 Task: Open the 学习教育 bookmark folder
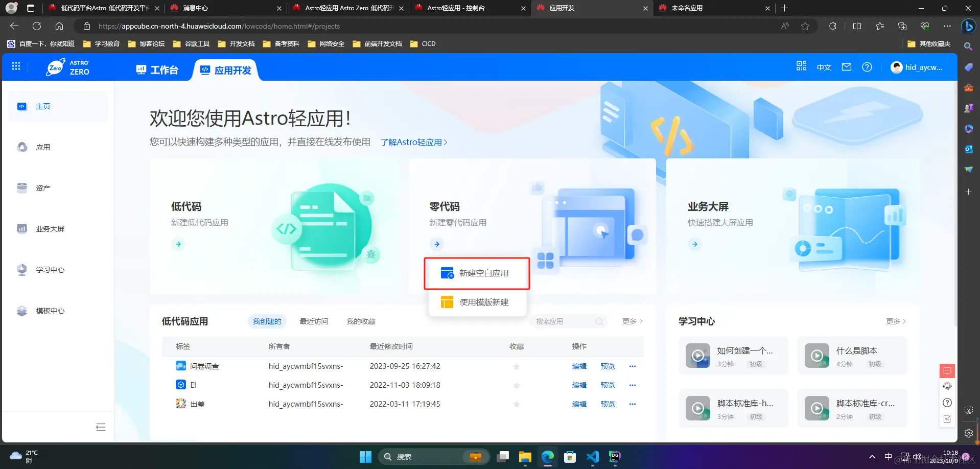click(101, 44)
